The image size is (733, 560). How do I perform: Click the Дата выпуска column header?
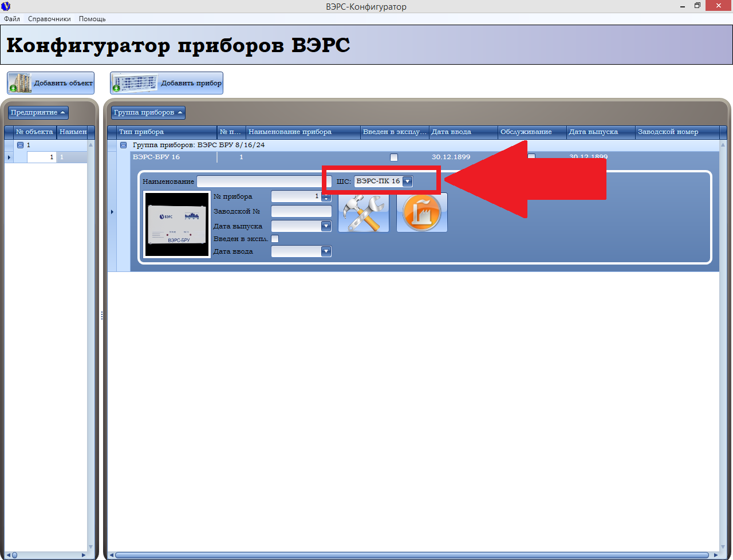[x=601, y=132]
